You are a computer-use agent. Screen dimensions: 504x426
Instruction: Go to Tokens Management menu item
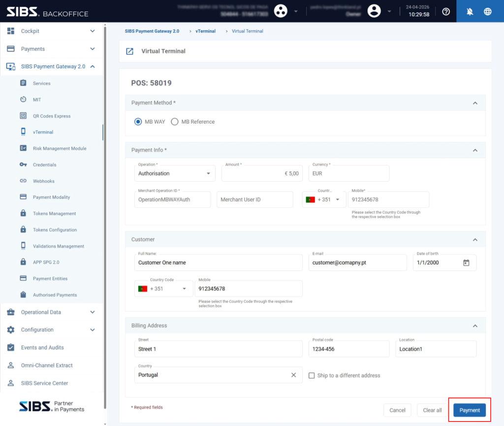click(x=54, y=213)
